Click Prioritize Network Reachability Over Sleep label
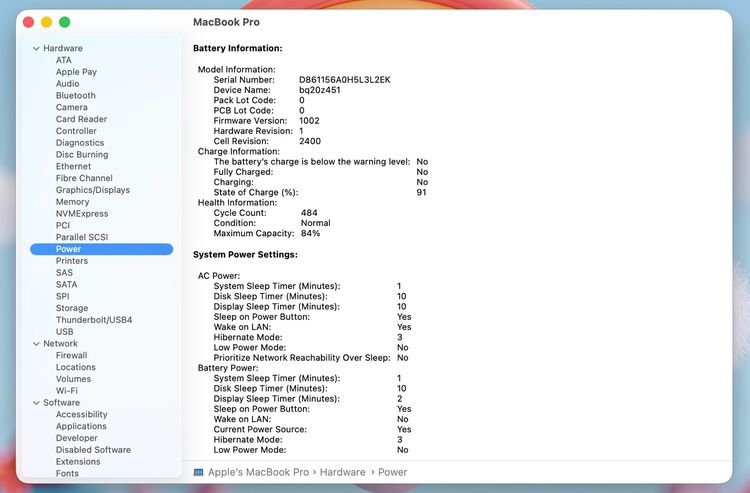 tap(302, 358)
